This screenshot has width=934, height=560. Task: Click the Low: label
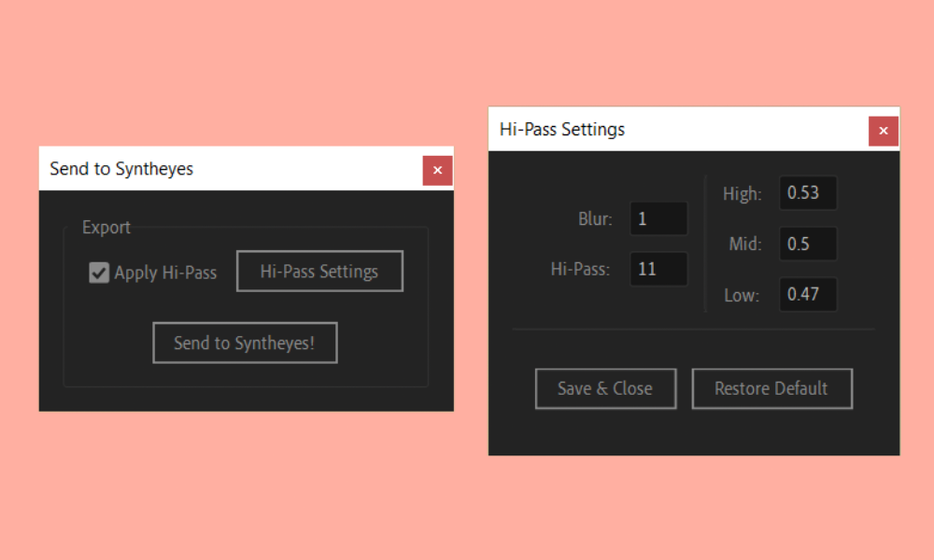[742, 295]
